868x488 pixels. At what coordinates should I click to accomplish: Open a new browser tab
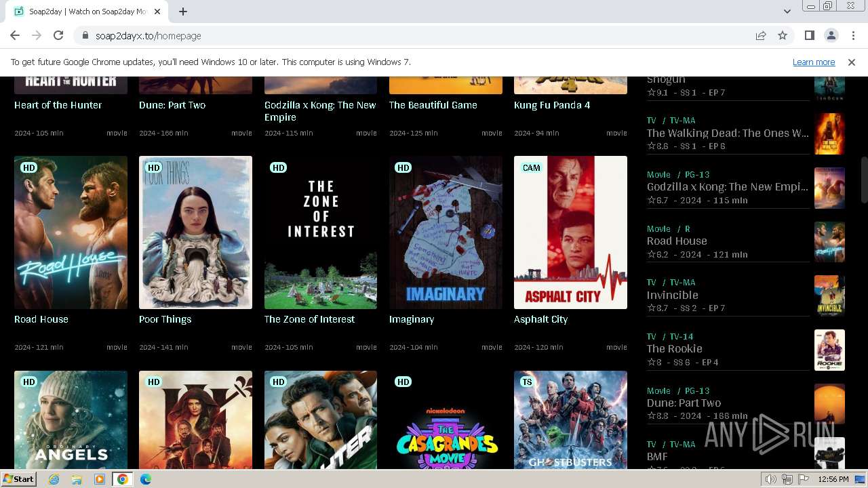coord(183,12)
